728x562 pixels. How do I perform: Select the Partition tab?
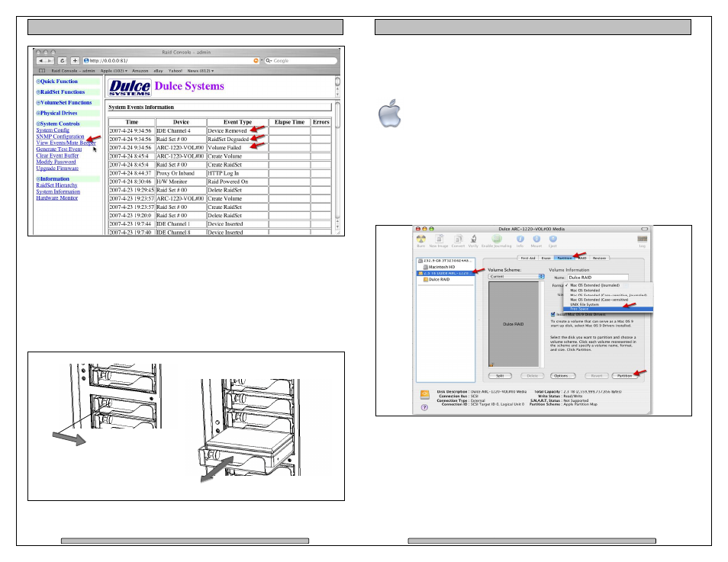pyautogui.click(x=565, y=258)
